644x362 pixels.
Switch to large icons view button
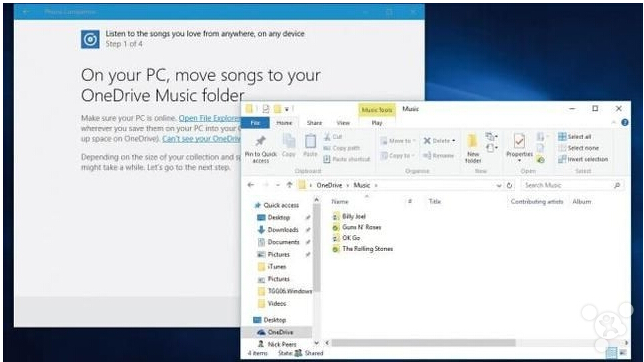click(623, 353)
